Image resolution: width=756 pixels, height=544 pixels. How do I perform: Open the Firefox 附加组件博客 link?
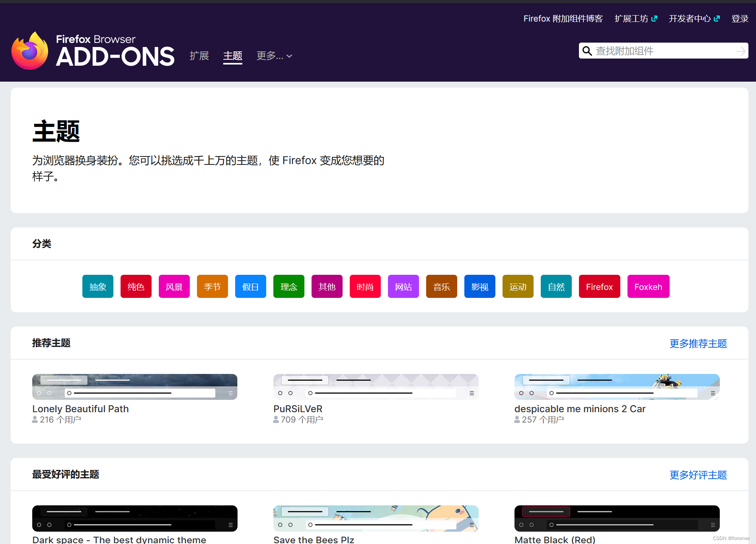[563, 18]
